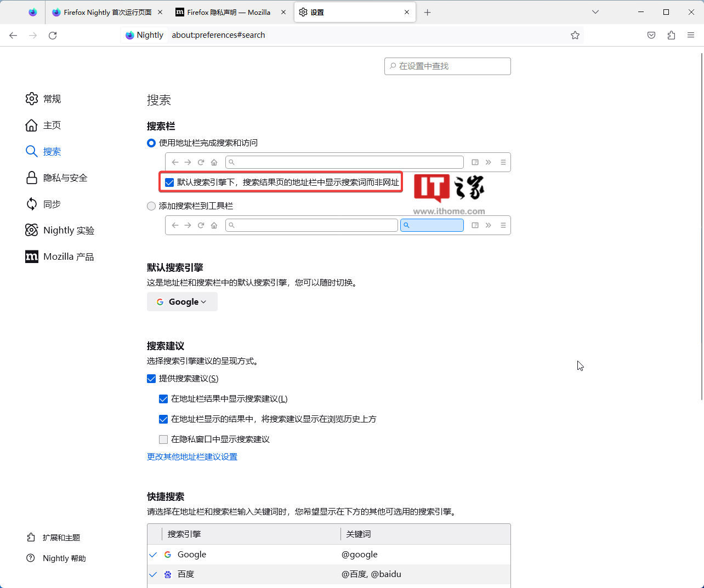The width and height of the screenshot is (704, 588).
Task: Reload the current page
Action: (53, 35)
